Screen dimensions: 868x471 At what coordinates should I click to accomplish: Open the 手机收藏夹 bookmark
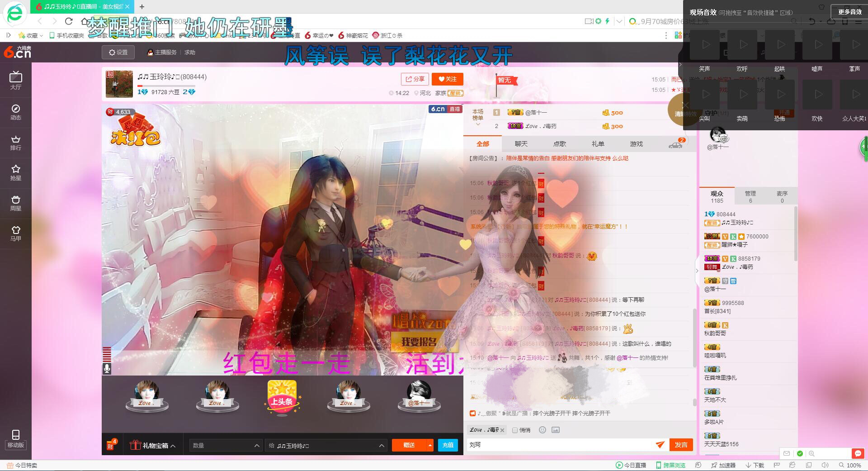(66, 35)
